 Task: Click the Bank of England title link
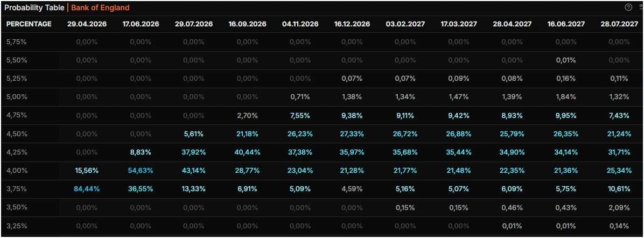100,8
